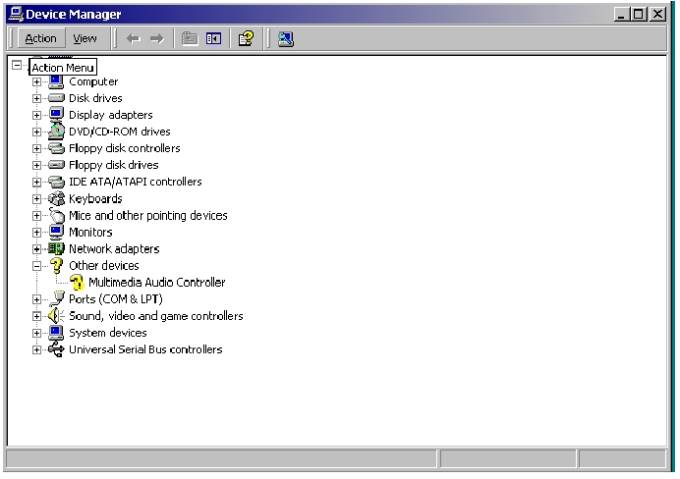Open the View menu
The height and width of the screenshot is (479, 680).
pos(85,39)
